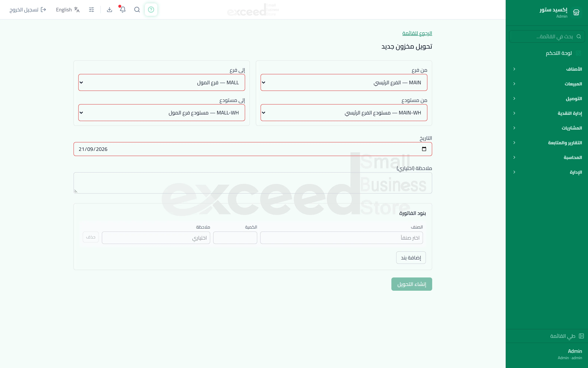
Task: Click the إنشاء التحويل submit button
Action: [412, 284]
